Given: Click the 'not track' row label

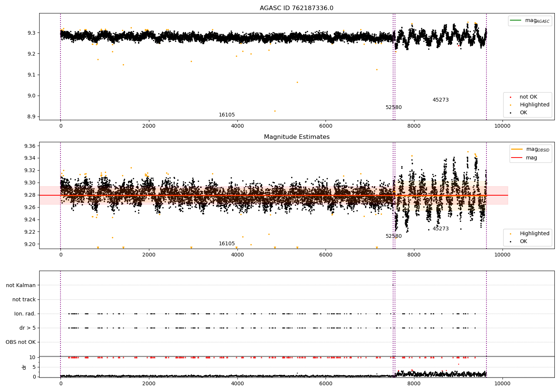Looking at the screenshot, I should pyautogui.click(x=24, y=300).
